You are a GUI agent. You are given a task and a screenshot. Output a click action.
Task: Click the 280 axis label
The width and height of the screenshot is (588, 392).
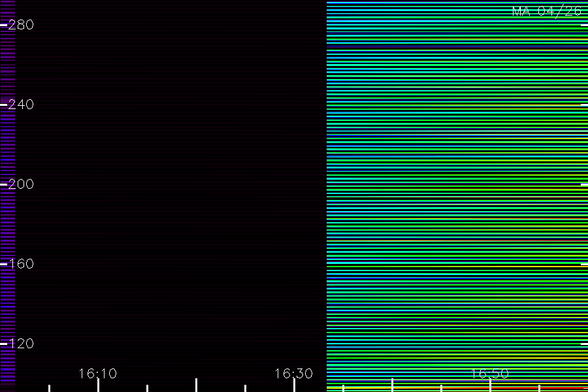click(21, 25)
